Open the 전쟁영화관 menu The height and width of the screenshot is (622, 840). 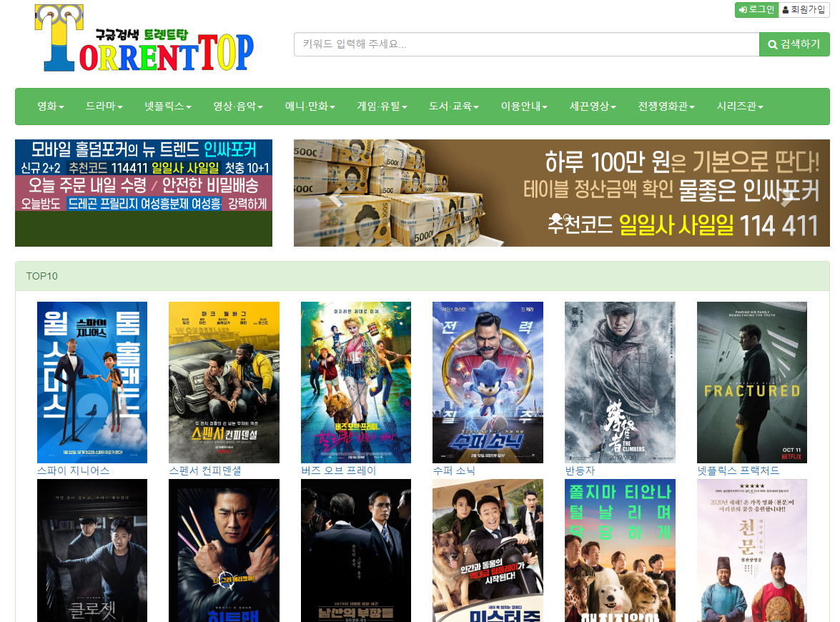(666, 106)
